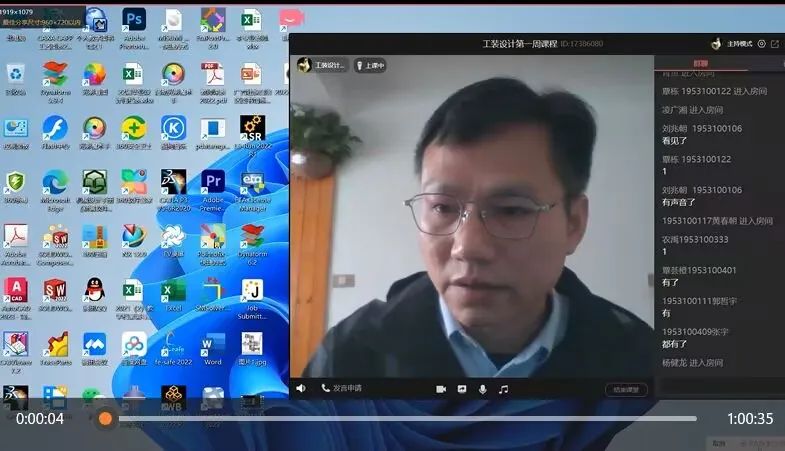Screen dimensions: 785x451
Task: Launch the QQ penguin app
Action: pyautogui.click(x=95, y=290)
